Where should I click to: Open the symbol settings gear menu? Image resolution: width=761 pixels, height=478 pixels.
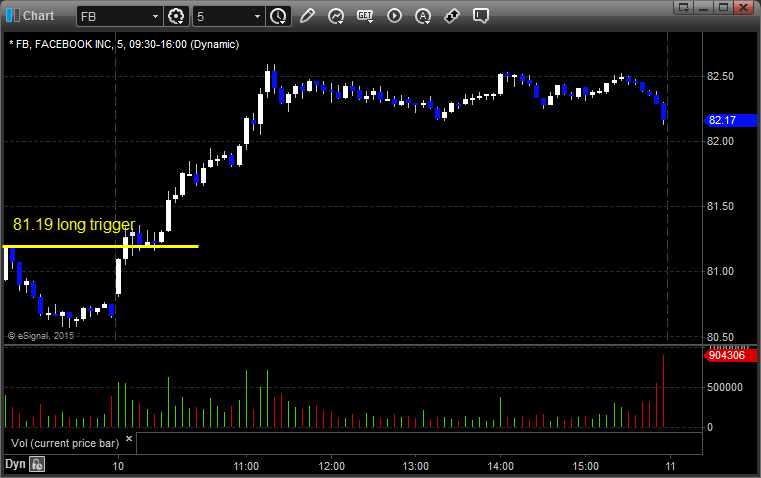(176, 16)
